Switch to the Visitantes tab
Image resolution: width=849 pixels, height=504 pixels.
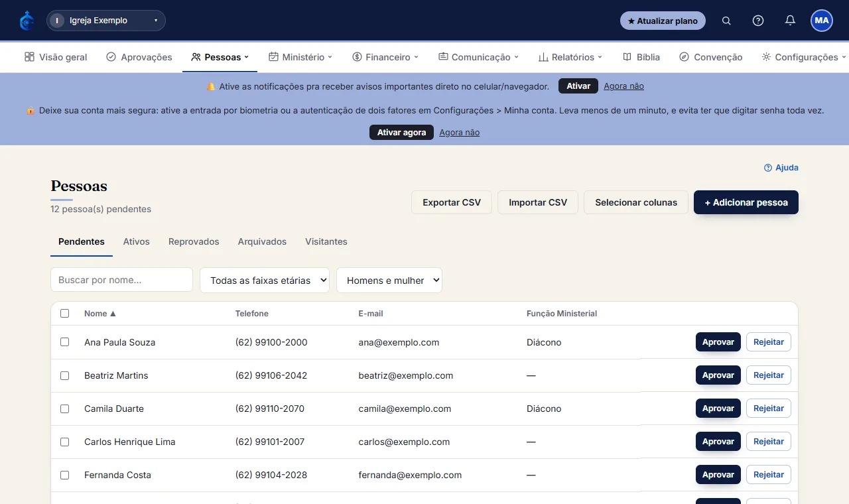(x=326, y=241)
